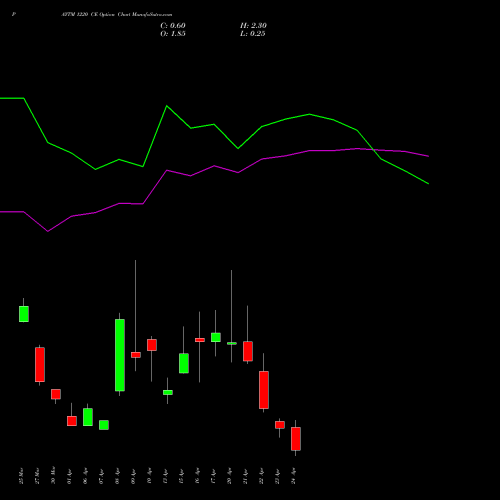Select the last red candlestick for 24 Apr
500x500 pixels.
click(296, 439)
